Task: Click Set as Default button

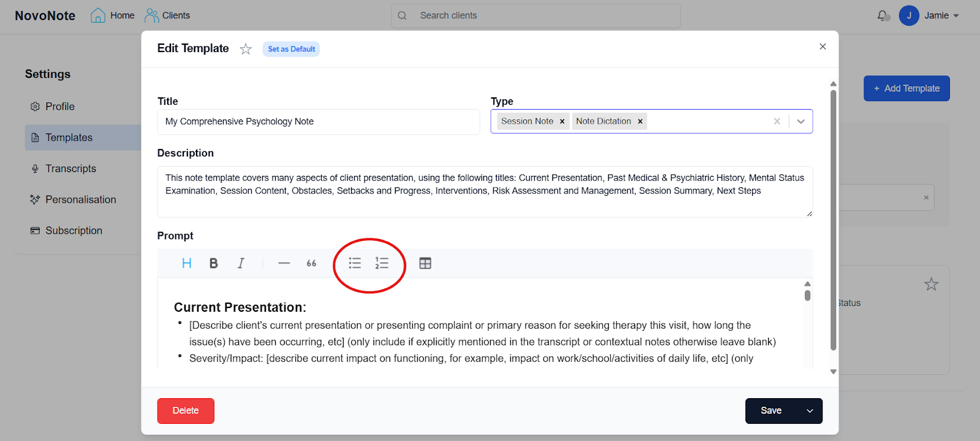Action: (x=292, y=49)
